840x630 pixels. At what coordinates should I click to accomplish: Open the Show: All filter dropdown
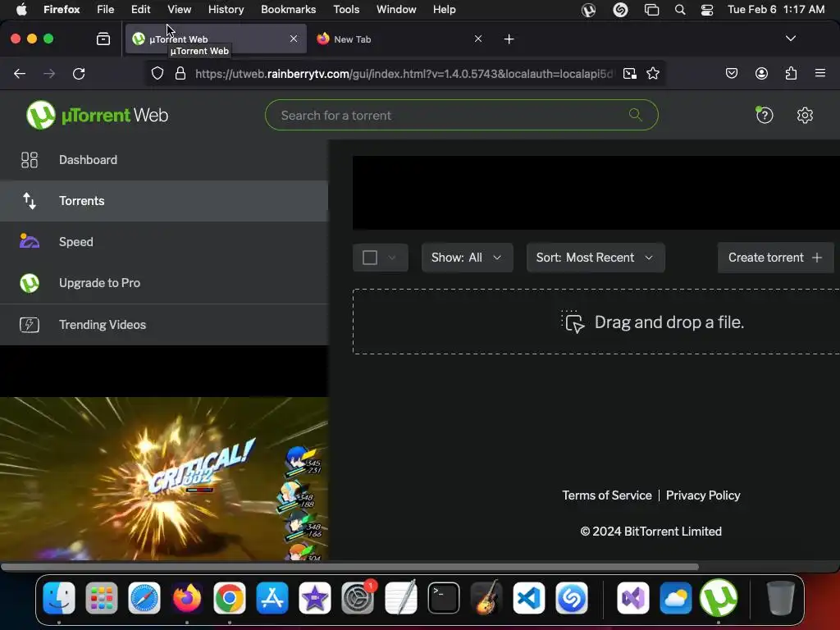coord(467,258)
